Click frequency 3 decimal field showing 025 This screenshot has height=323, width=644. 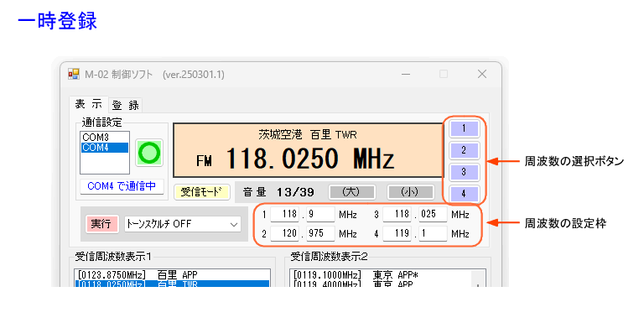(x=433, y=214)
